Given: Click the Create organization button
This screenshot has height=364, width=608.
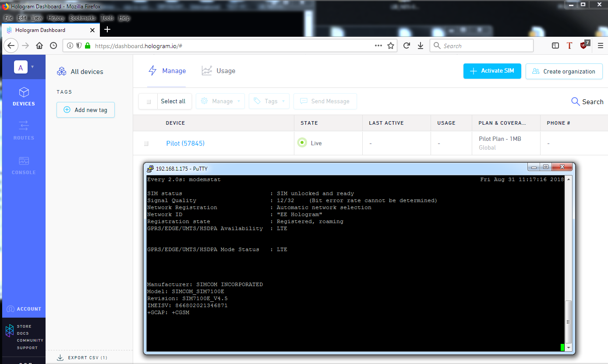Looking at the screenshot, I should 564,71.
